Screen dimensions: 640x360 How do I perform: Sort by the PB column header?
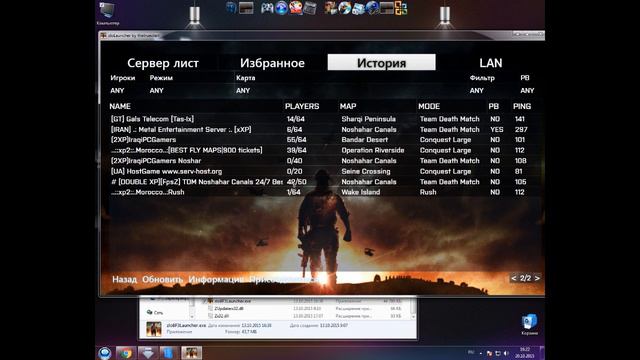tap(493, 106)
